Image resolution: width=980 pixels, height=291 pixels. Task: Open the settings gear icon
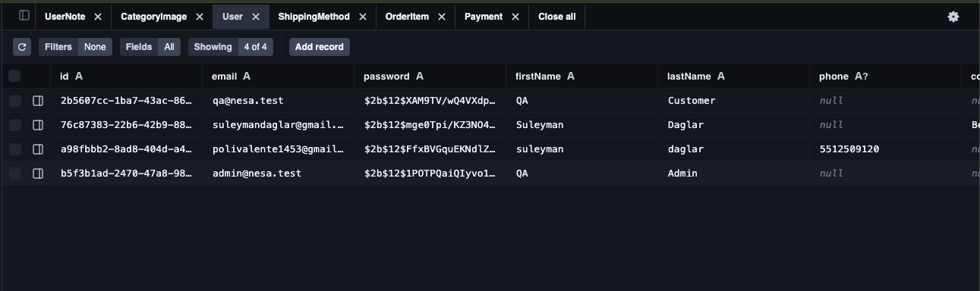tap(953, 16)
